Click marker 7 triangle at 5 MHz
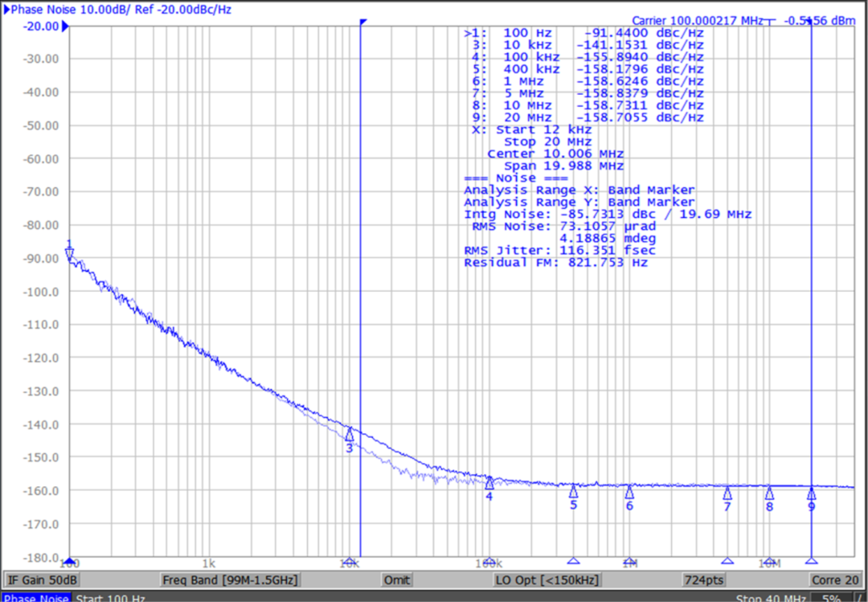Viewport: 868px width, 602px height. (x=727, y=493)
